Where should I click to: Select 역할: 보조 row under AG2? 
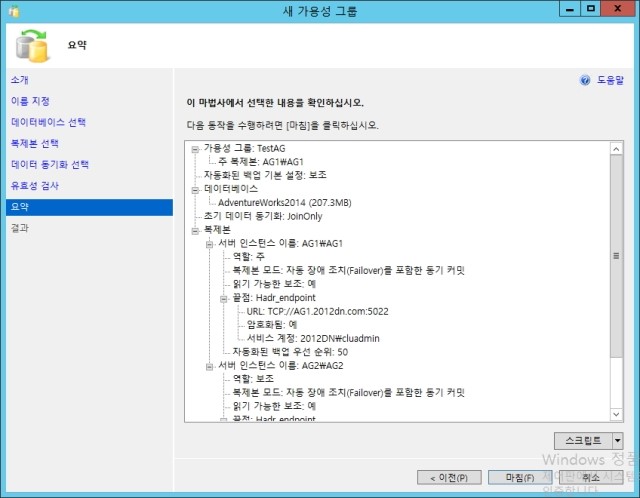click(253, 379)
